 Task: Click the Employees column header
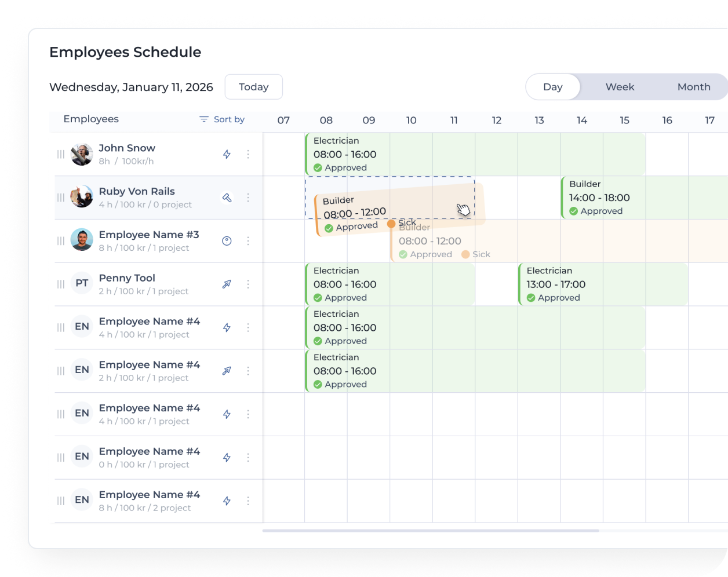click(x=91, y=119)
